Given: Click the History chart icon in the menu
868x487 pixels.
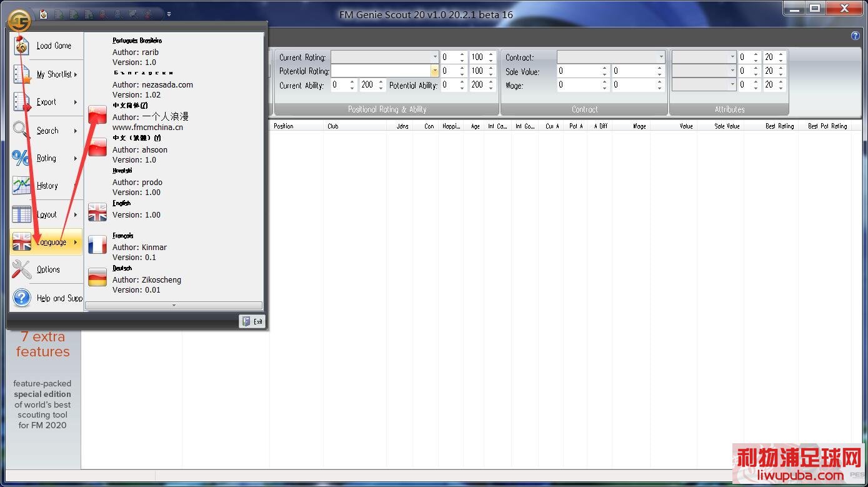Looking at the screenshot, I should click(22, 186).
